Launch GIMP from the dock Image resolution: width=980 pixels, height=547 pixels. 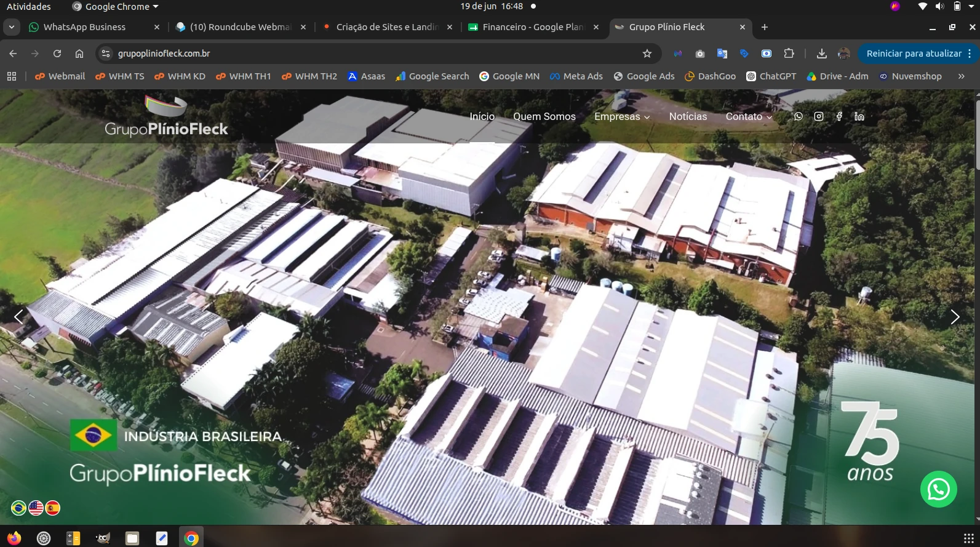tap(103, 538)
